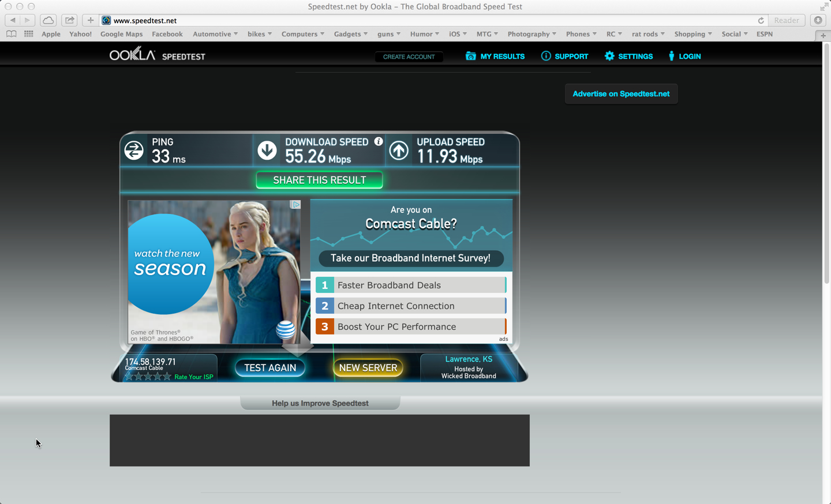Expand the Shopping bookmarks folder
The height and width of the screenshot is (504, 831).
(694, 34)
